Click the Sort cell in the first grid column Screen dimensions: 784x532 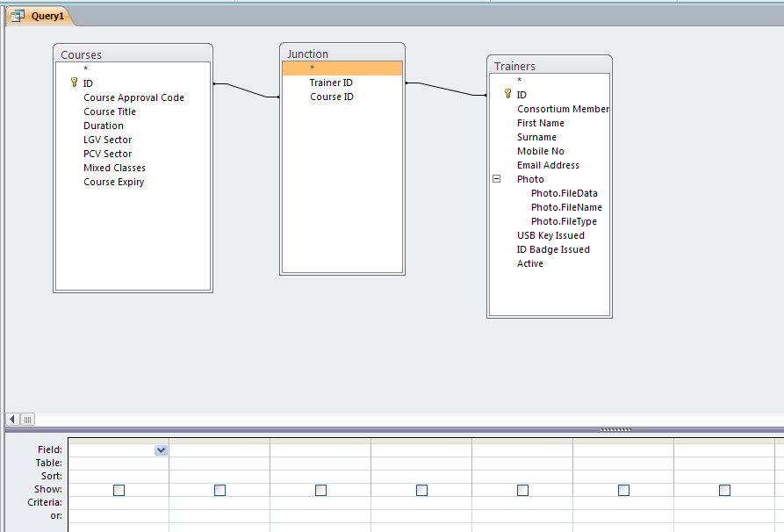pos(119,476)
